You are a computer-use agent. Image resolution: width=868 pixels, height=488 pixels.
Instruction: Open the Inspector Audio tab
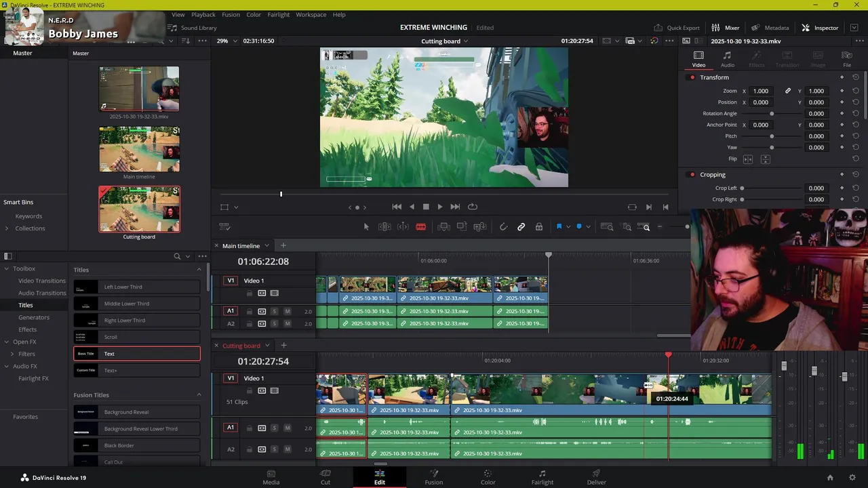tap(727, 59)
